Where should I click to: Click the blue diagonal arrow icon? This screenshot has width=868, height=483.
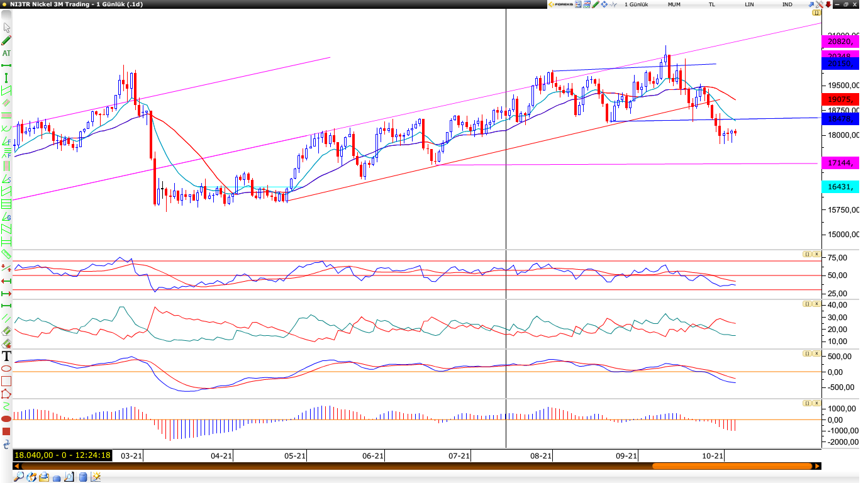811,4
